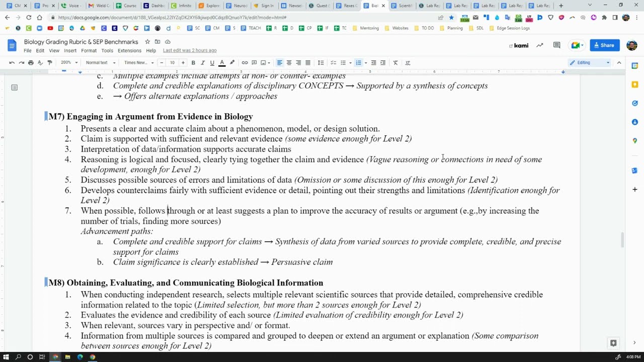Insert a checklist
Screen dimensions: 644x362
point(333,63)
